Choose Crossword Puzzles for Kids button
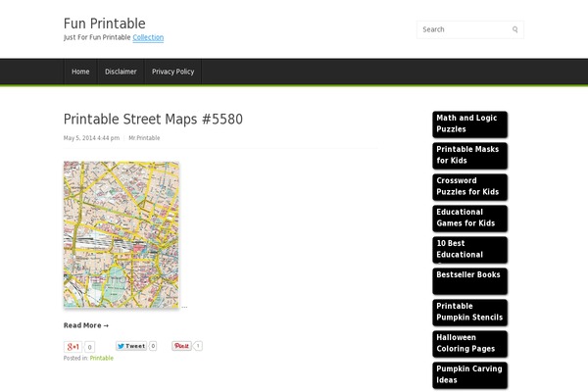The height and width of the screenshot is (392, 588). [x=469, y=186]
